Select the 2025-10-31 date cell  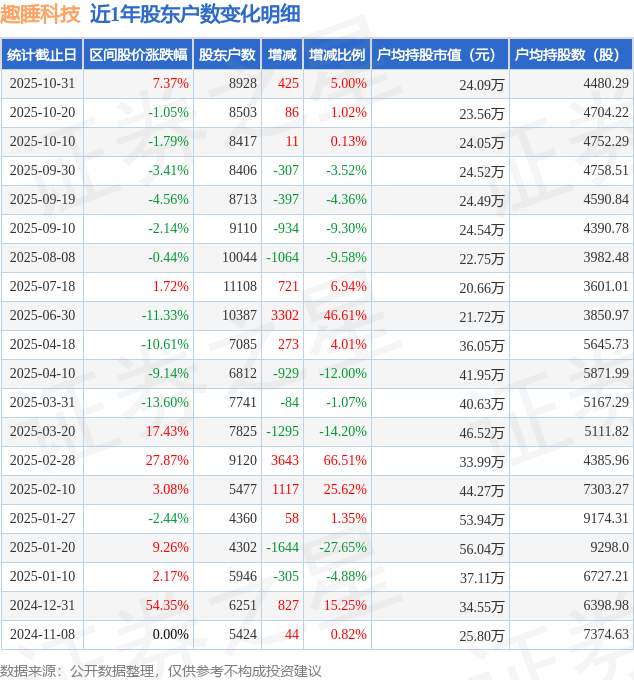(42, 84)
